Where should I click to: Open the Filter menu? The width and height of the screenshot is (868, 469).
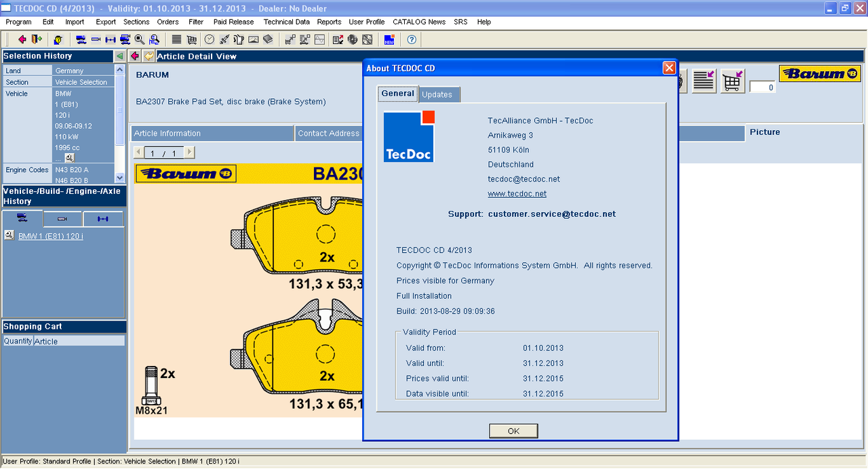196,22
